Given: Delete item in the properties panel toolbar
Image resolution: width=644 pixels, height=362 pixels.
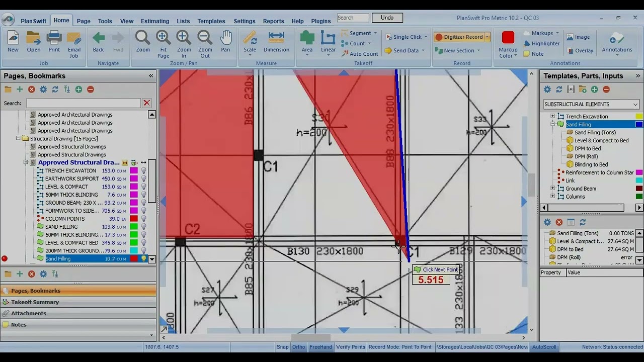Looking at the screenshot, I should pyautogui.click(x=559, y=222).
